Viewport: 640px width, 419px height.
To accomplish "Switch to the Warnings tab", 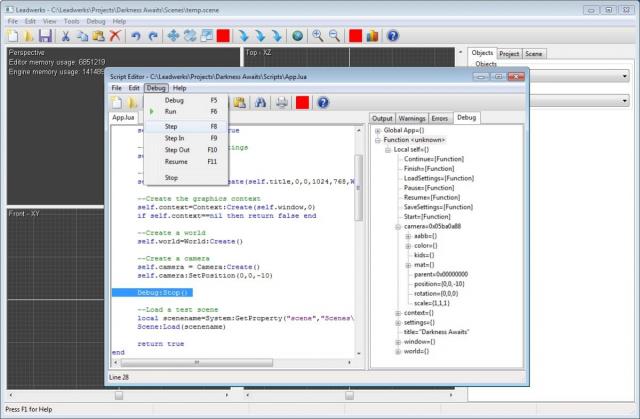I will coord(412,118).
